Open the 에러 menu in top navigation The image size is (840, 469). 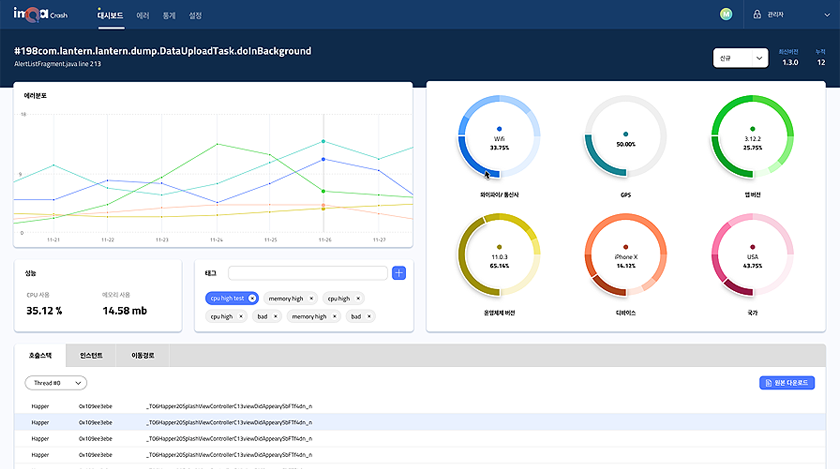click(142, 15)
